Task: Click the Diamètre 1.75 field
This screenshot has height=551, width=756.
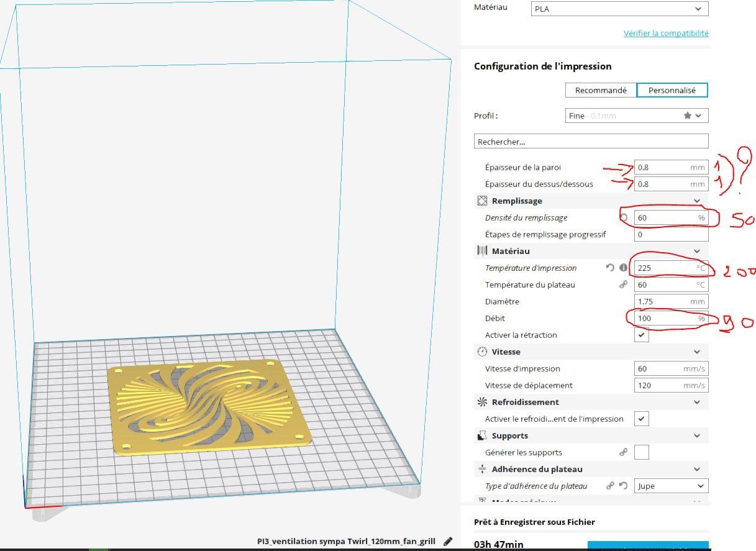Action: click(672, 301)
